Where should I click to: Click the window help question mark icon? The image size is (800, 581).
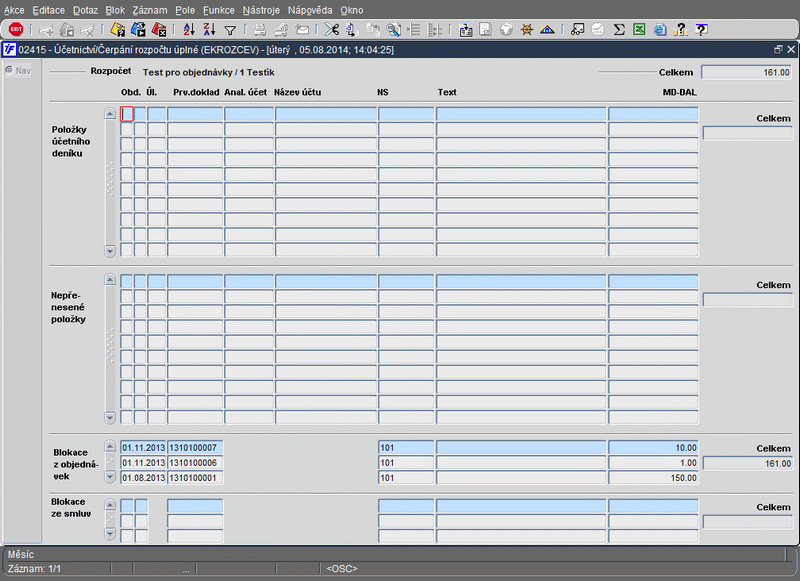(x=702, y=30)
